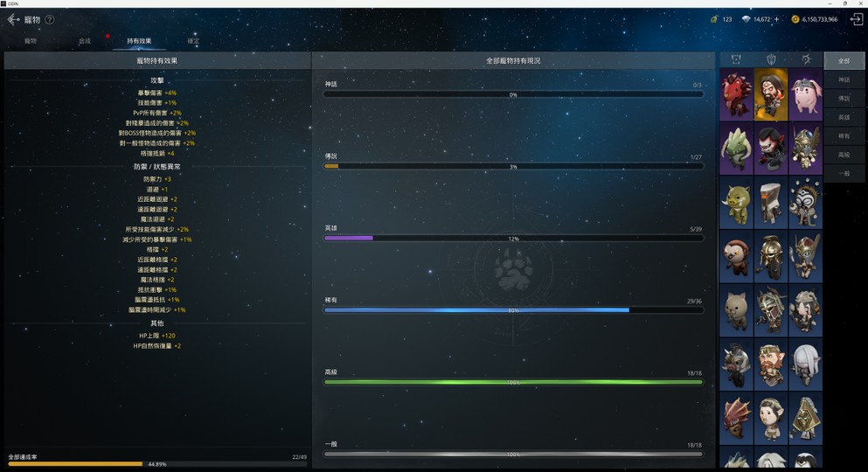Select the first pet-type filter icon
The width and height of the screenshot is (868, 472).
coord(736,60)
